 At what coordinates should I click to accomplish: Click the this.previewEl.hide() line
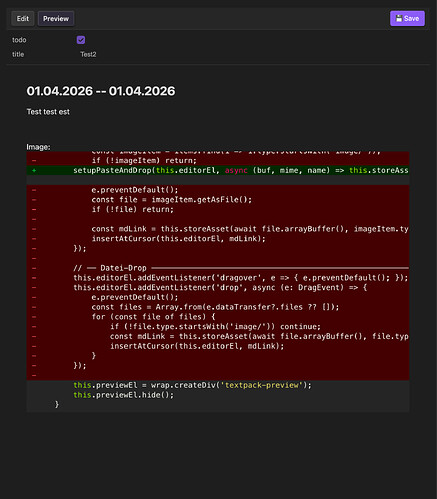[124, 395]
